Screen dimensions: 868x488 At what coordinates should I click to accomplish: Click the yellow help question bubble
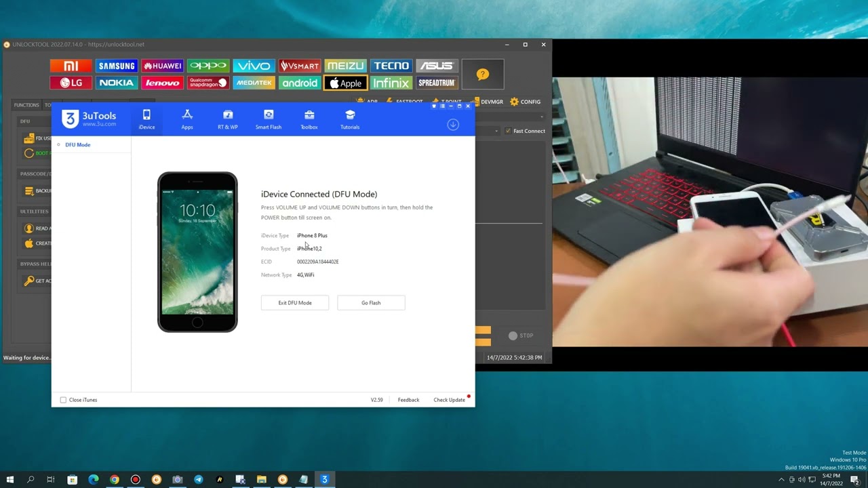[483, 75]
